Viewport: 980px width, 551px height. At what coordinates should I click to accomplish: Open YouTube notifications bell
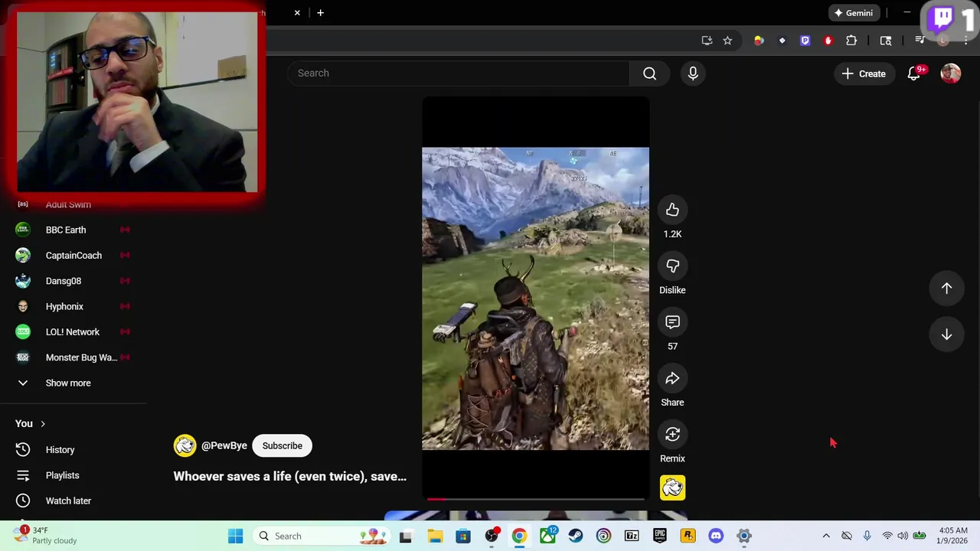tap(914, 73)
